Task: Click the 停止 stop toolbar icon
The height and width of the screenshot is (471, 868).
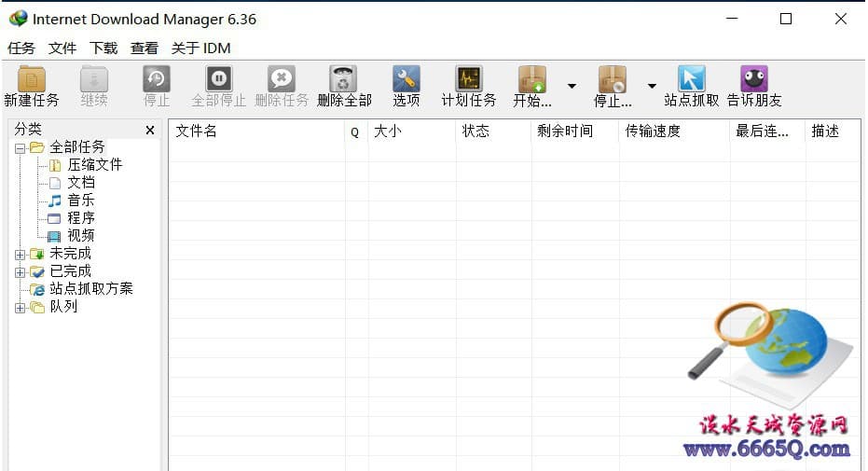Action: (157, 79)
